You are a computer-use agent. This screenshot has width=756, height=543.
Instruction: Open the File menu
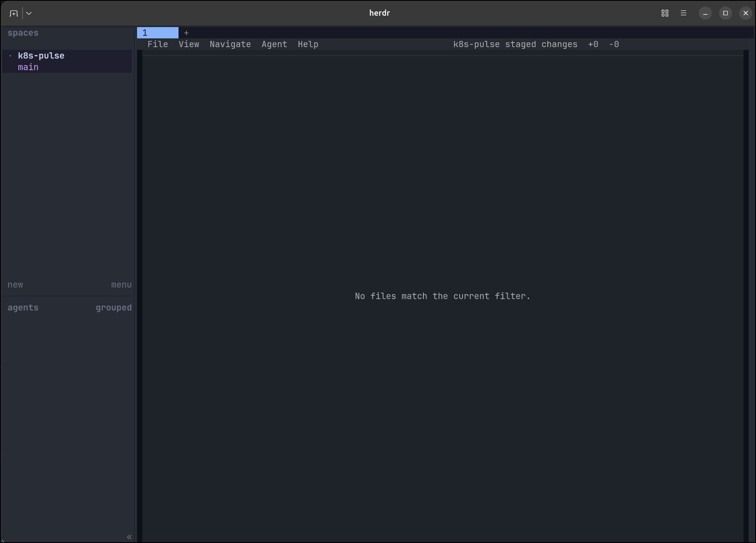pos(158,44)
